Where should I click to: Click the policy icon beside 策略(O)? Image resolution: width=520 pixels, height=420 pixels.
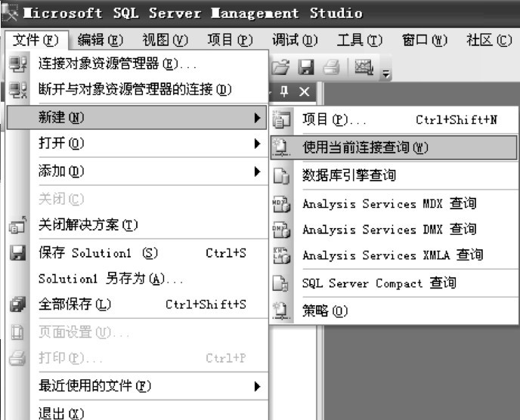[281, 311]
